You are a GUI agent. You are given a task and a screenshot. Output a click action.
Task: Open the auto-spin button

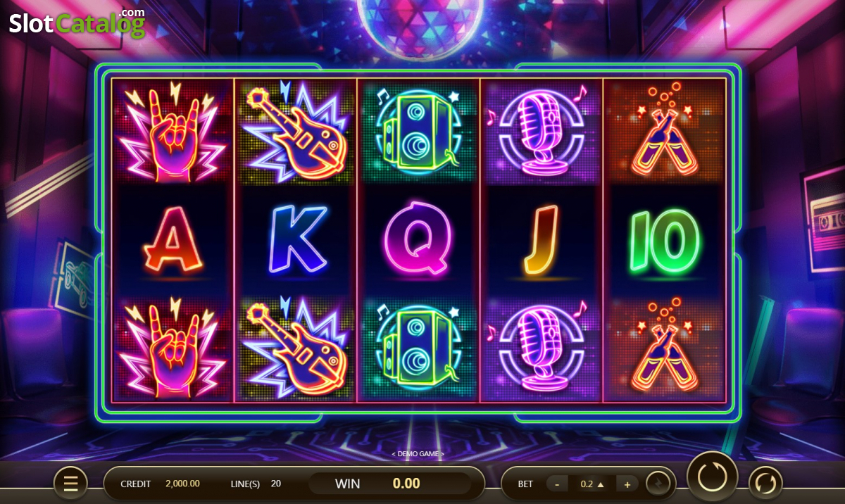(x=765, y=483)
